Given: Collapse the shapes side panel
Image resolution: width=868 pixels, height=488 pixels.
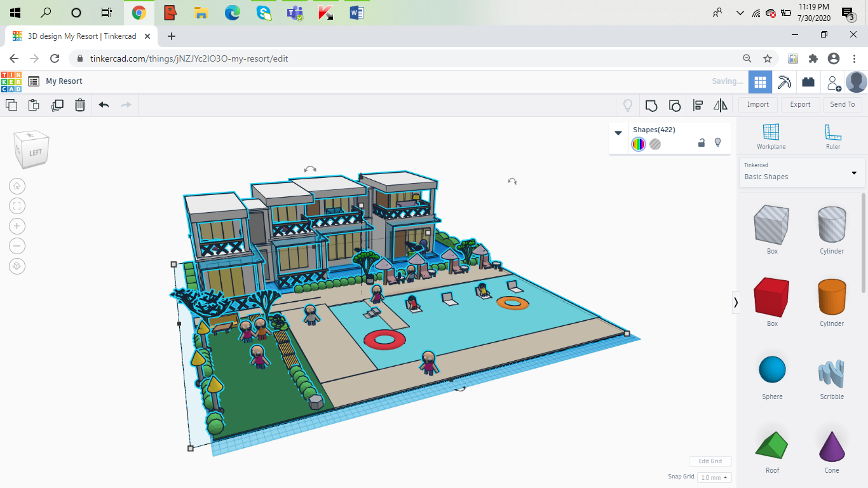Looking at the screenshot, I should tap(736, 302).
